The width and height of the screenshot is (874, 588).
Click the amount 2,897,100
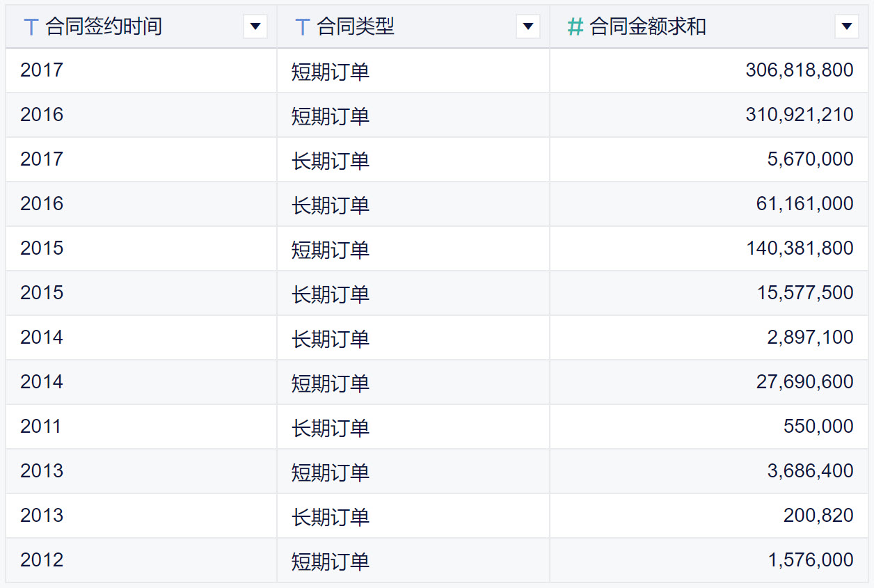[811, 337]
